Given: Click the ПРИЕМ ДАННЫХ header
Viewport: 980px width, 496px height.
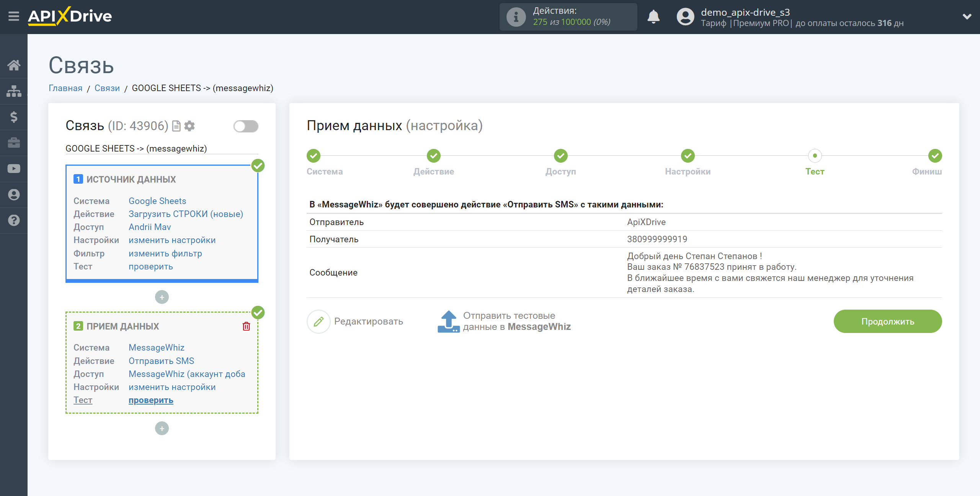Looking at the screenshot, I should click(122, 326).
